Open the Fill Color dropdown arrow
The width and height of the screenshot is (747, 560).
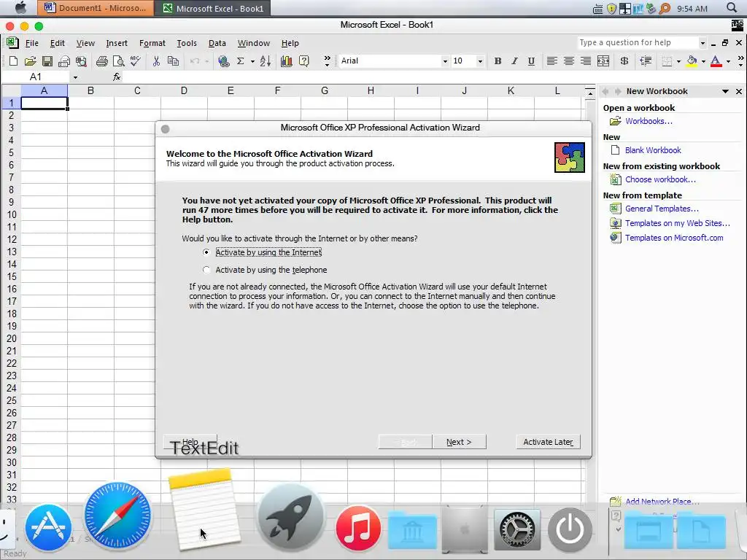pyautogui.click(x=703, y=61)
